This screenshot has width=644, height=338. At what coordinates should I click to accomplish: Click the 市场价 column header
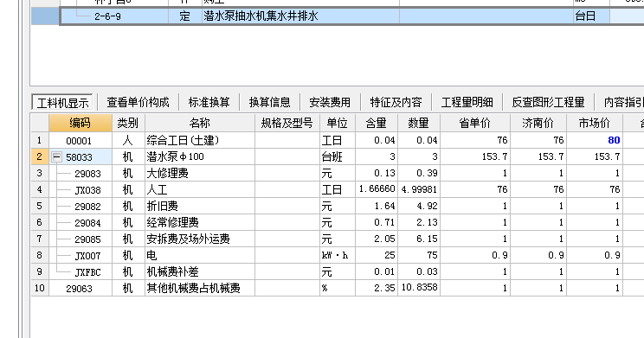(x=595, y=123)
